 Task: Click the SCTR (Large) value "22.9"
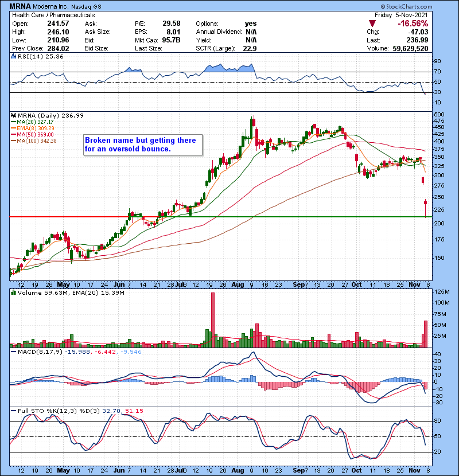pyautogui.click(x=250, y=49)
